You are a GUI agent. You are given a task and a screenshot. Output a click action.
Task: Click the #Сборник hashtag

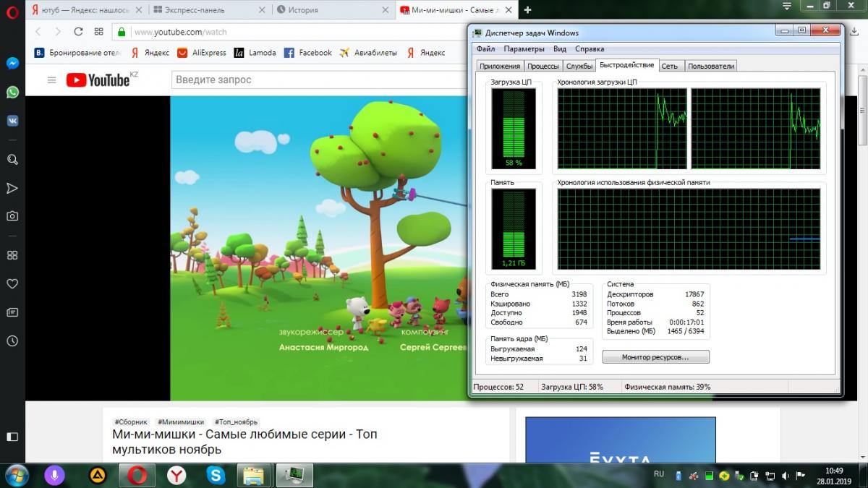click(131, 422)
